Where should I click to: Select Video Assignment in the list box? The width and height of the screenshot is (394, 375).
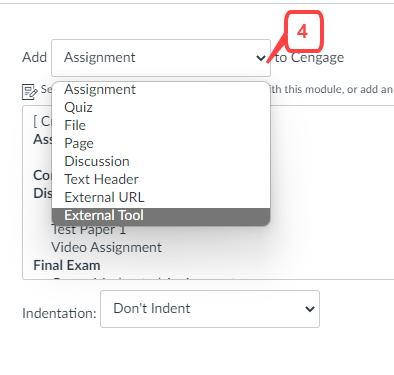pos(106,247)
